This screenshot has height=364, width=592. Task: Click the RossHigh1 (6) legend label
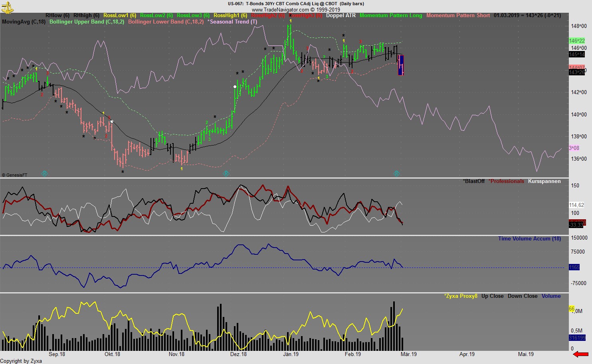pyautogui.click(x=230, y=16)
